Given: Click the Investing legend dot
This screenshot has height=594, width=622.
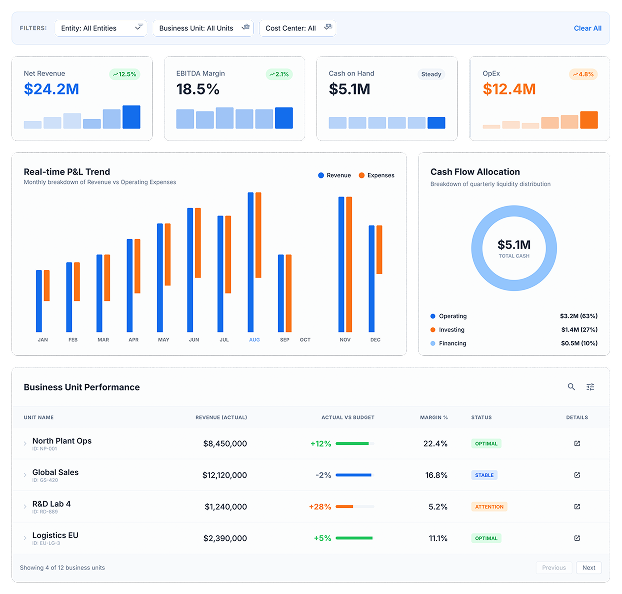Looking at the screenshot, I should point(433,330).
